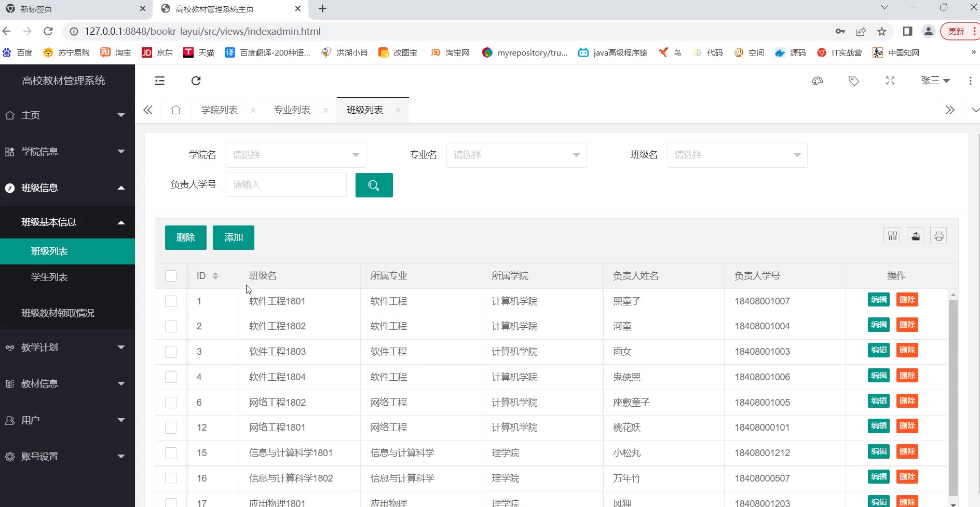Enter fullscreen with the expand icon
This screenshot has height=507, width=980.
890,81
